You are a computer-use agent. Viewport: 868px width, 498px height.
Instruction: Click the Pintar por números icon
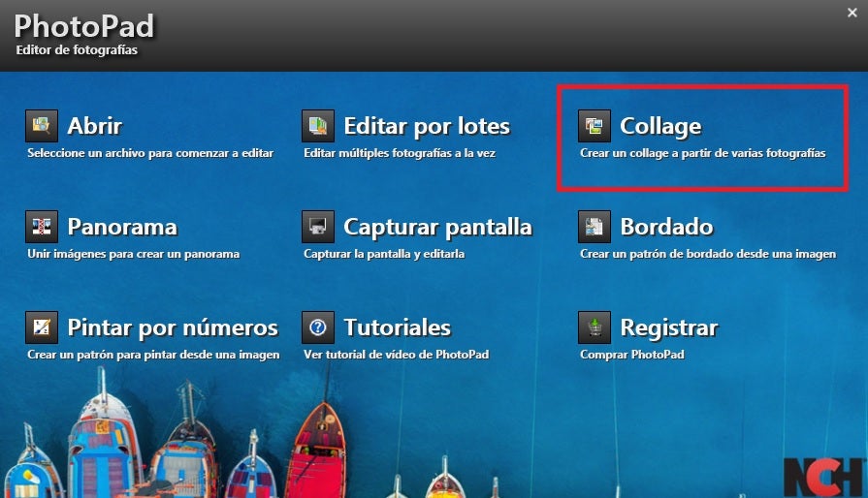[x=42, y=327]
